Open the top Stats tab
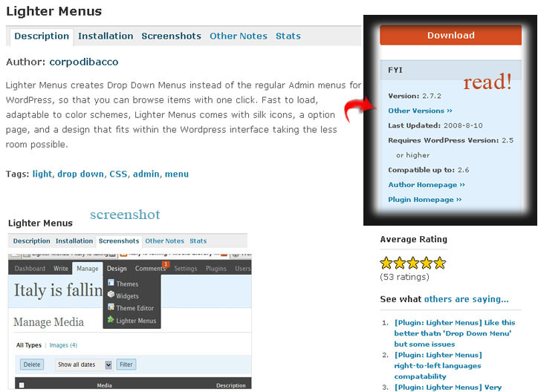Viewport: 538px width, 392px height. [288, 36]
